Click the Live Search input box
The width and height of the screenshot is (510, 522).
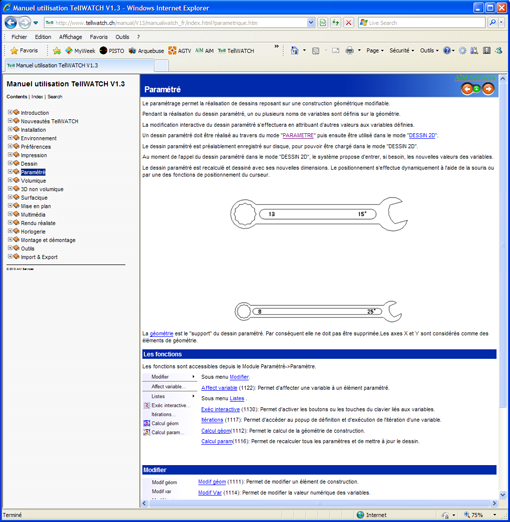click(x=422, y=23)
